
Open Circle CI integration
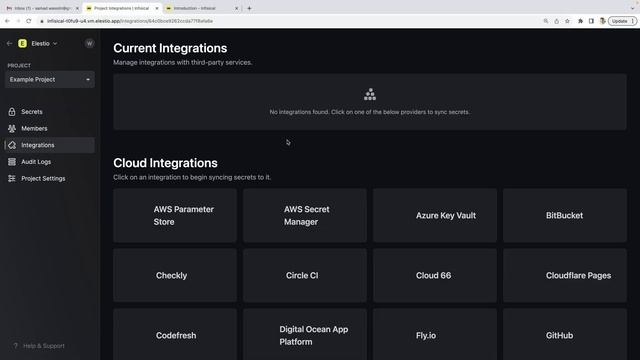[x=304, y=275]
